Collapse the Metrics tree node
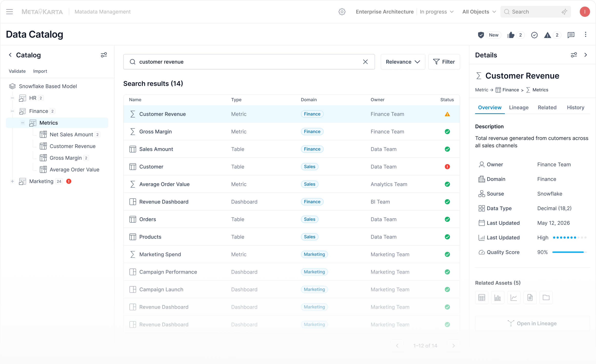The height and width of the screenshot is (364, 596). 23,123
